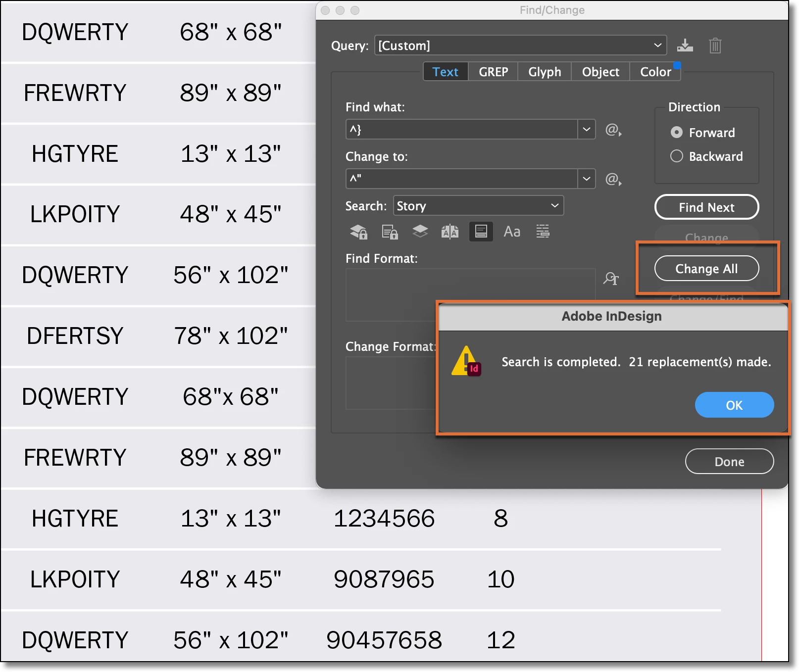The height and width of the screenshot is (672, 799).
Task: Click quantity cell showing 10
Action: pyautogui.click(x=500, y=579)
